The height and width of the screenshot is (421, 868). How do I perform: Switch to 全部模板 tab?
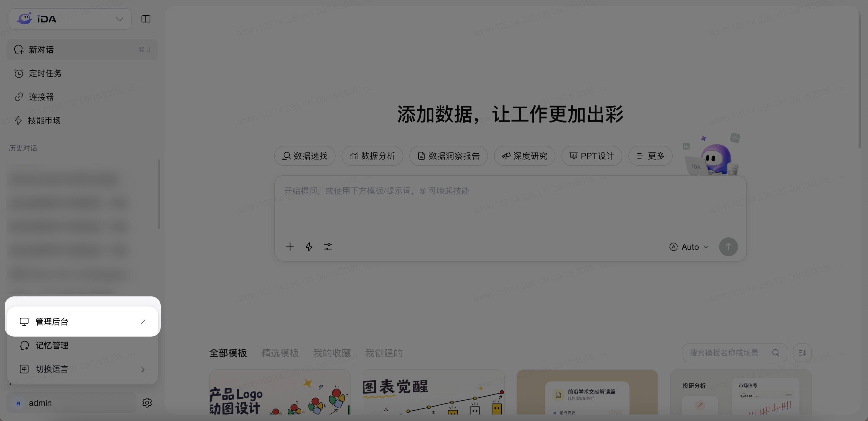pos(228,353)
